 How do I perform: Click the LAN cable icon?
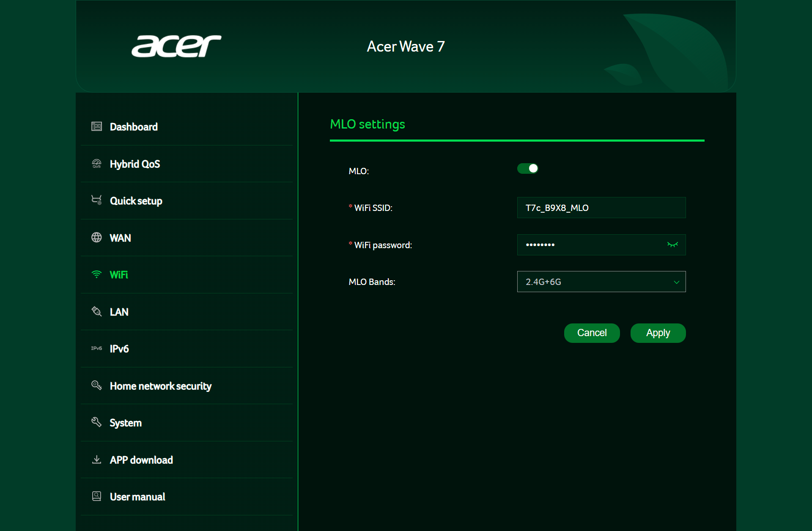coord(96,312)
